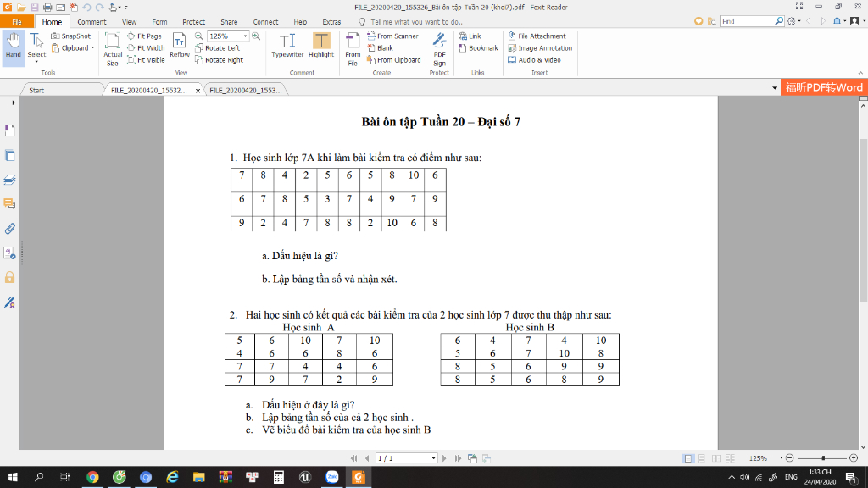This screenshot has height=488, width=868.
Task: Create PDF From File
Action: (x=353, y=49)
